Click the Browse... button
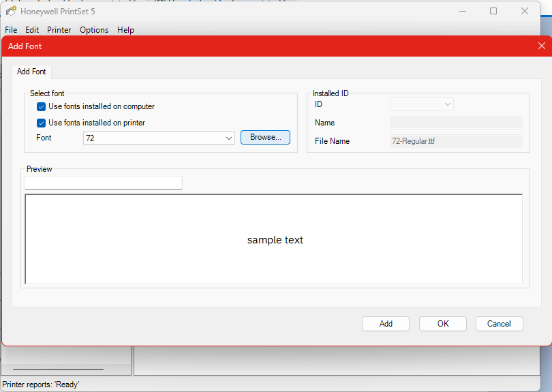Image resolution: width=552 pixels, height=392 pixels. [266, 137]
